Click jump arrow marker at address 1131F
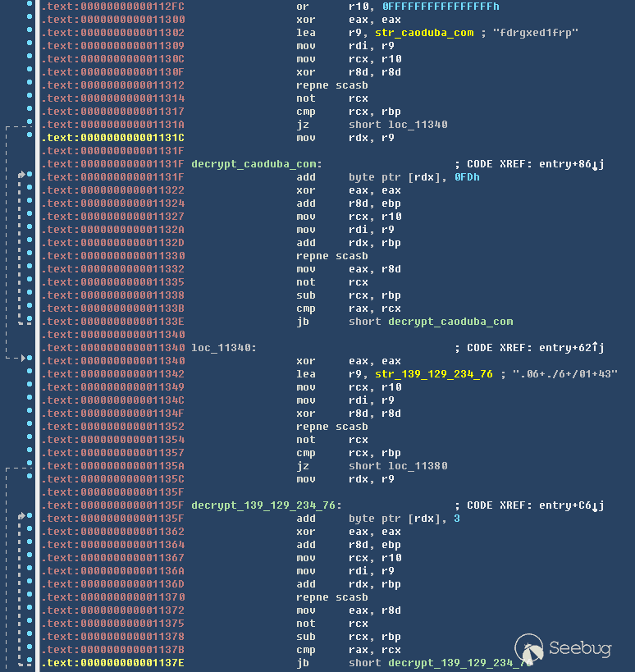 [x=21, y=174]
